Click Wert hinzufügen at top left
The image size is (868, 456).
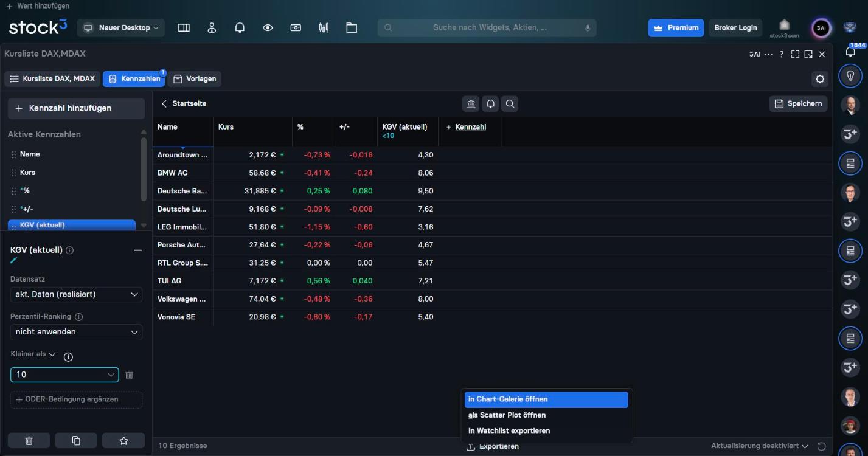[x=37, y=6]
